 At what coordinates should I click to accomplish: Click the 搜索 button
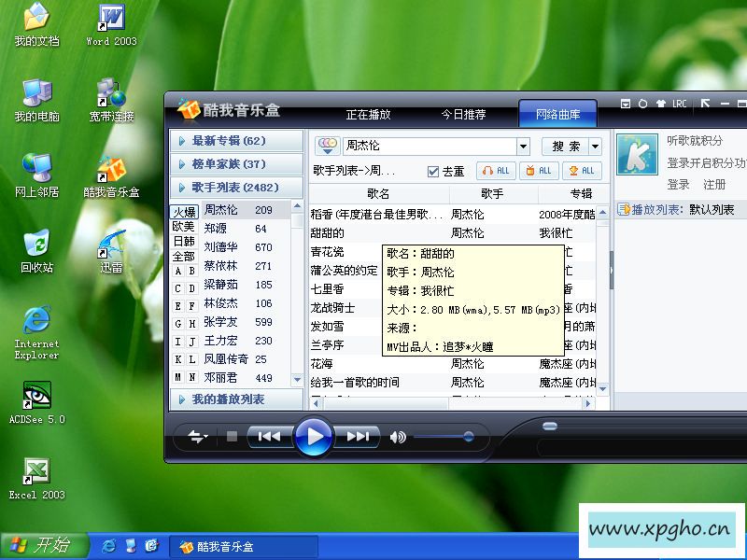(566, 147)
